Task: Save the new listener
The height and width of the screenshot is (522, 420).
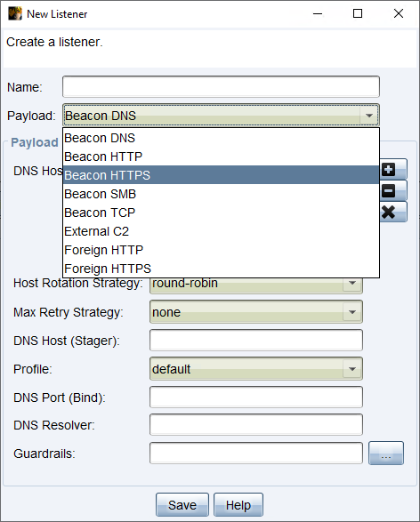Action: 182,505
